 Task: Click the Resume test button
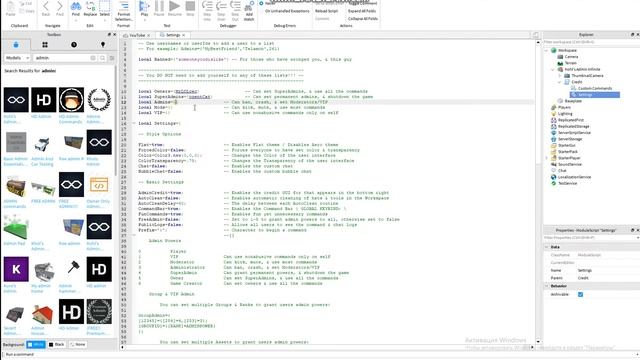click(x=174, y=9)
